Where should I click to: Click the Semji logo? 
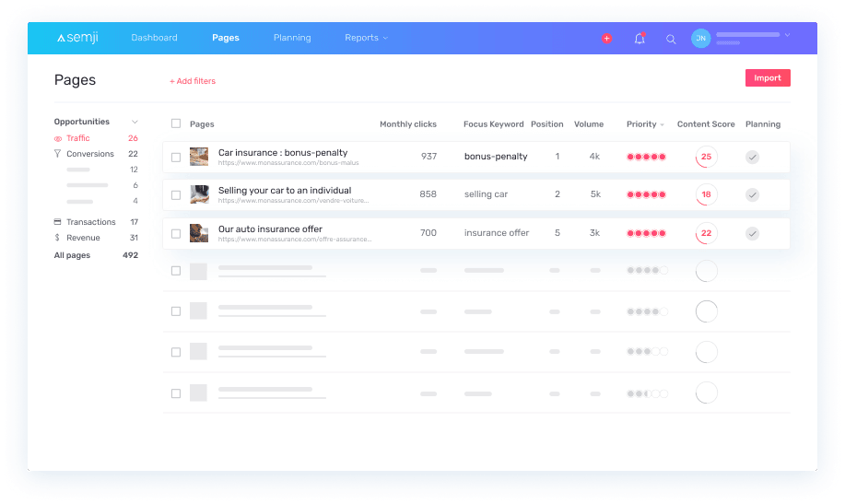tap(77, 38)
